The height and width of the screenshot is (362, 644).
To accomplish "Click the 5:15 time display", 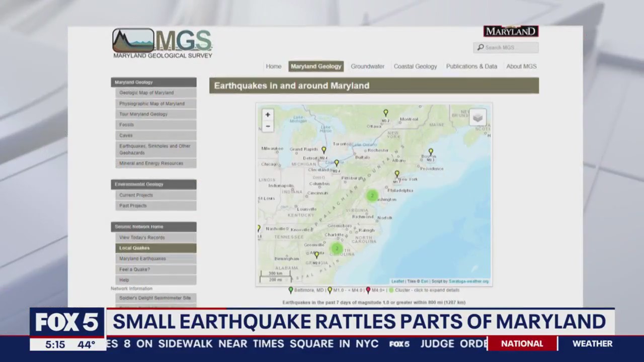I will pyautogui.click(x=55, y=345).
